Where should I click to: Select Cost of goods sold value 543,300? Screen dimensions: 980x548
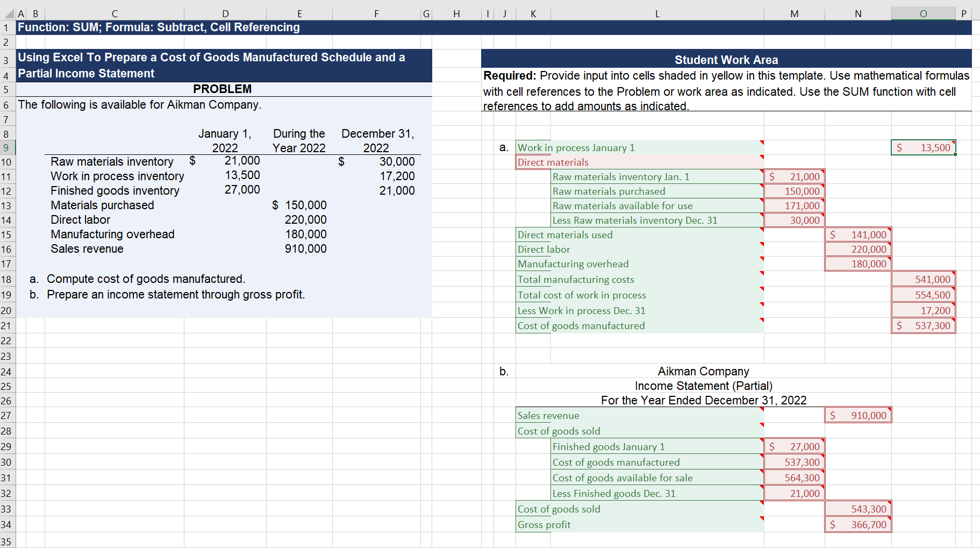tap(858, 509)
